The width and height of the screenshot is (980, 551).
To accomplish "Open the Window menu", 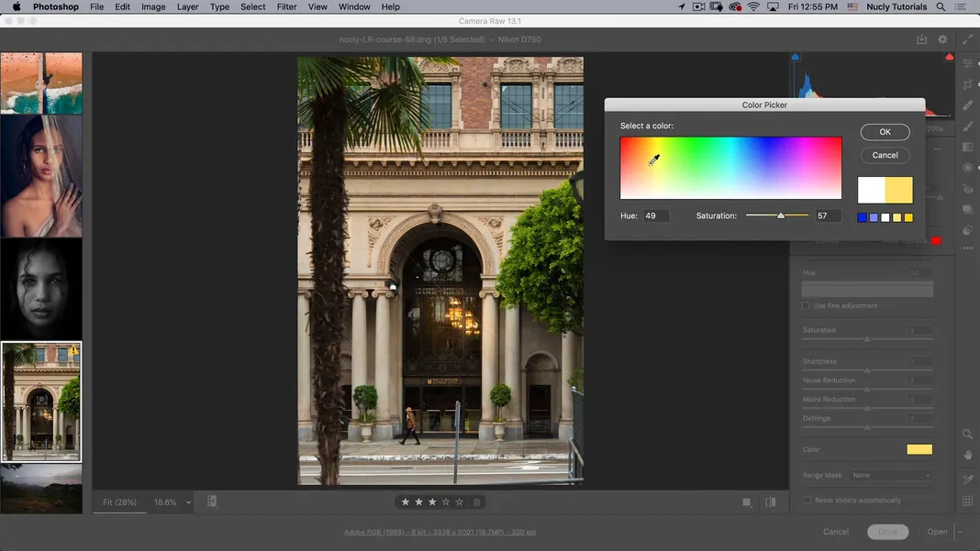I will [x=354, y=6].
